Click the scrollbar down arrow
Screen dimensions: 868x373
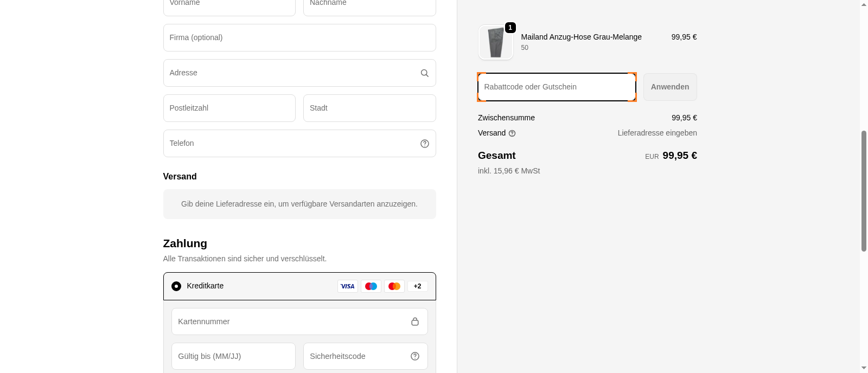click(864, 368)
